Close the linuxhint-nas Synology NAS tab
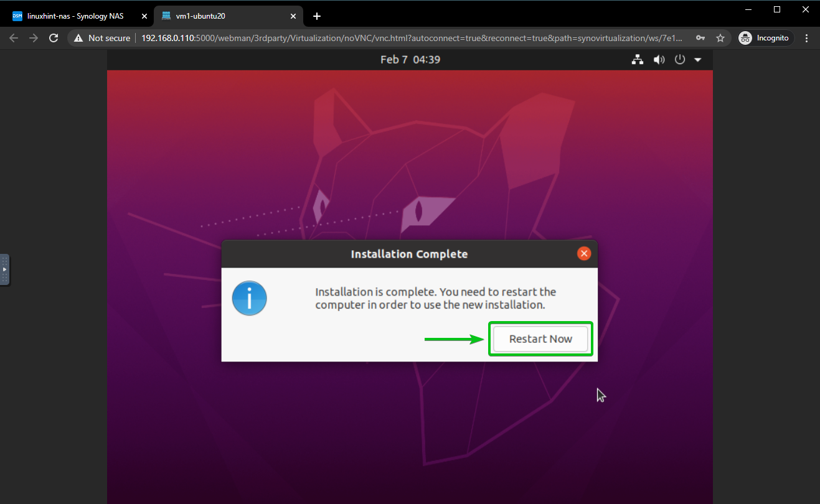This screenshot has width=820, height=504. (x=144, y=16)
